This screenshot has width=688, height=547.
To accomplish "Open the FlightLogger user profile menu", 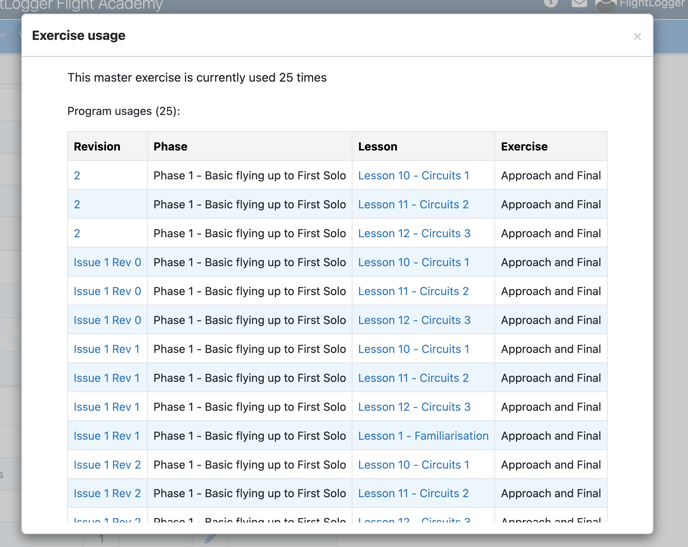I will (x=641, y=4).
